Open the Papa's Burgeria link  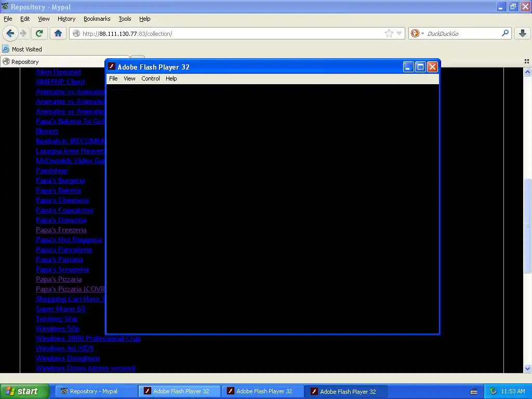pyautogui.click(x=60, y=180)
